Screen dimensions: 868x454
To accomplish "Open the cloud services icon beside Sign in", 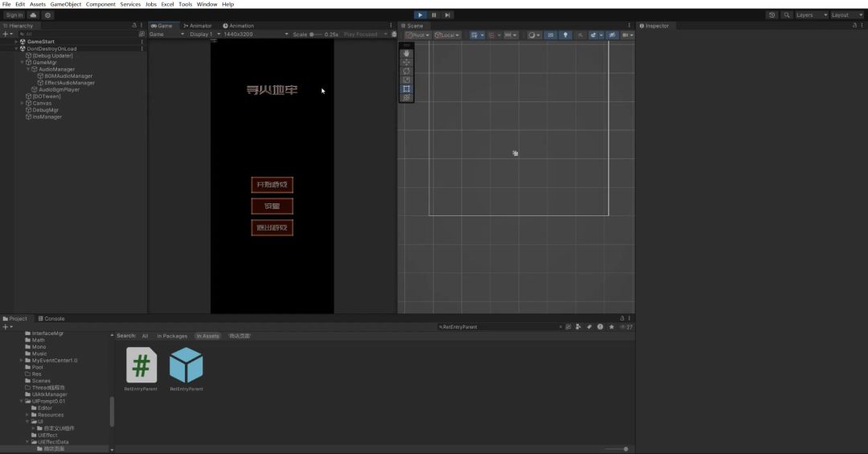I will coord(33,14).
